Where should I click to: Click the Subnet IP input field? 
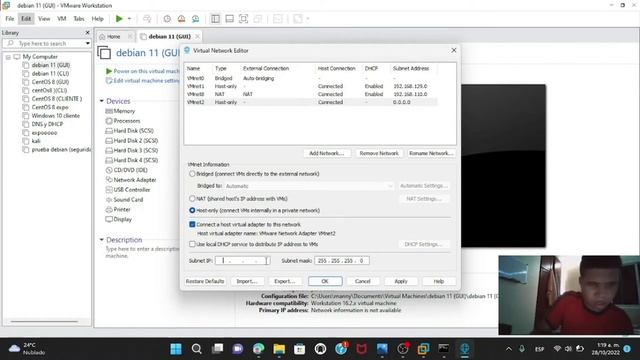point(242,260)
